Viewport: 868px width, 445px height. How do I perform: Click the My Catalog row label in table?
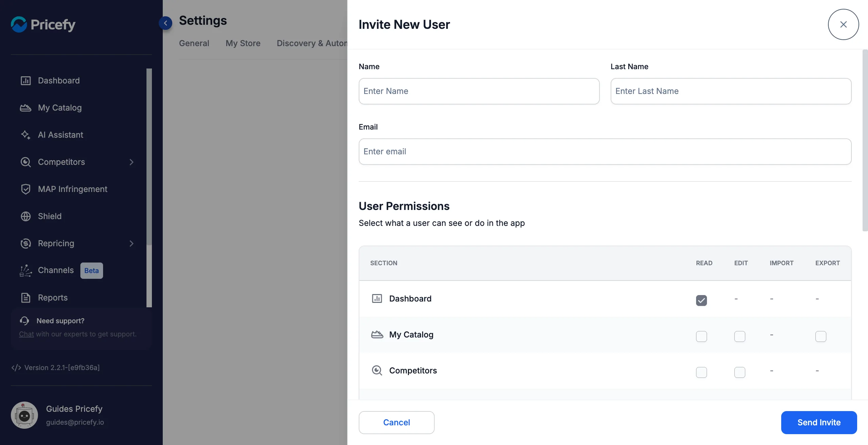(411, 335)
